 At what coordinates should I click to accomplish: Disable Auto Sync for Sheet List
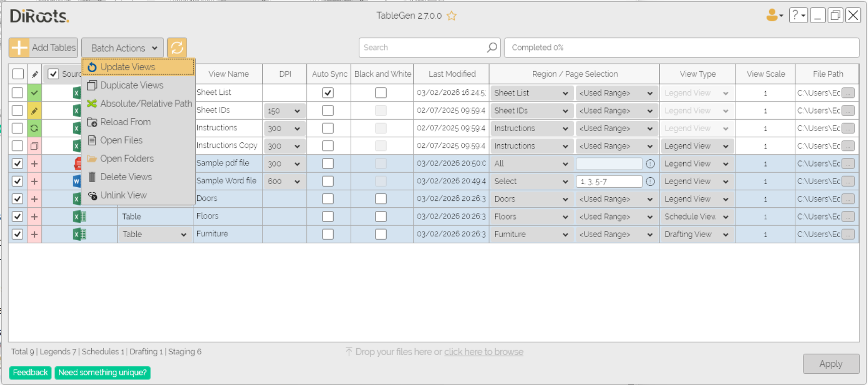(328, 93)
